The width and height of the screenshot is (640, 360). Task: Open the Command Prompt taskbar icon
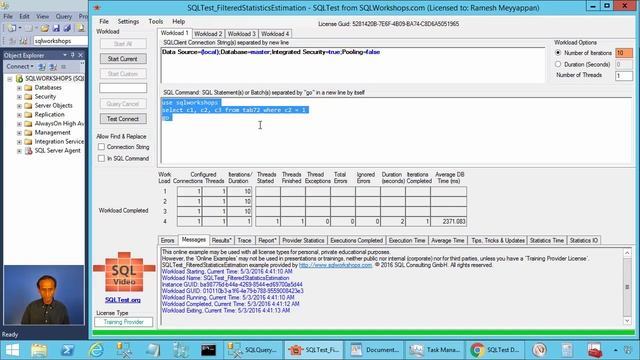coord(208,350)
